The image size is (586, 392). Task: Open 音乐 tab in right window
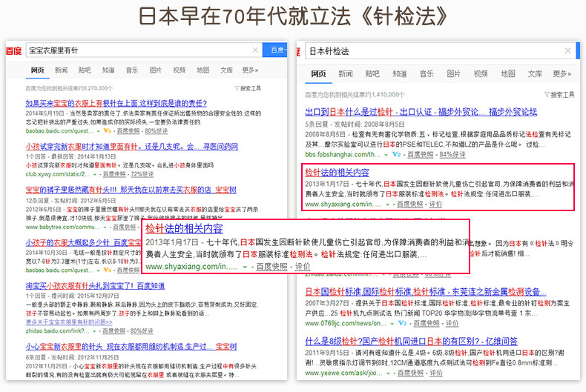[x=427, y=74]
